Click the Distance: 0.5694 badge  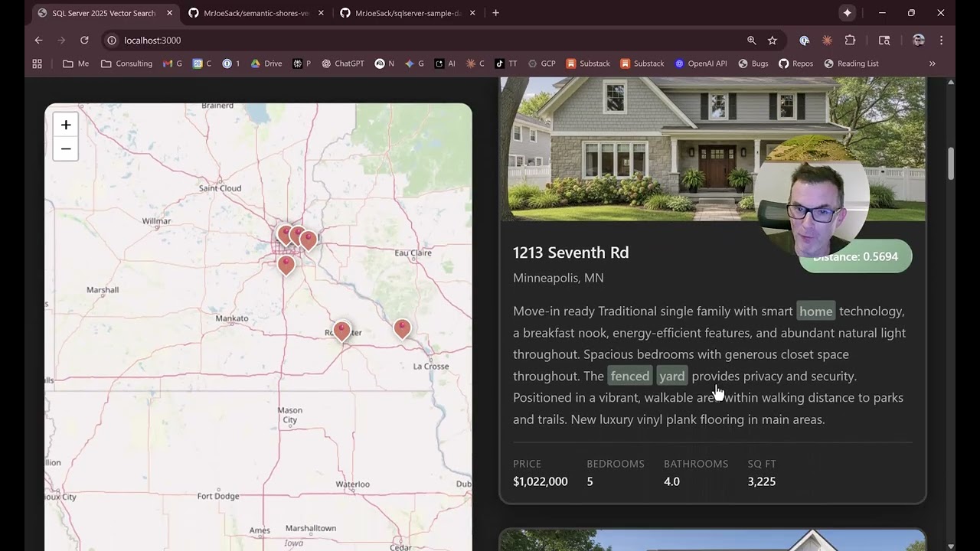855,256
